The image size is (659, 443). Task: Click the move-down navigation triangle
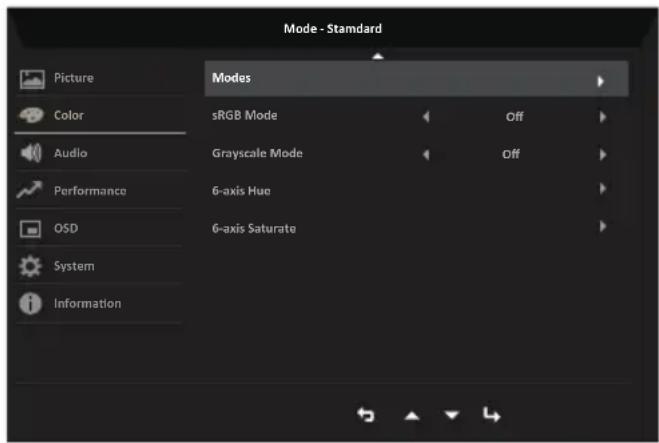[452, 415]
